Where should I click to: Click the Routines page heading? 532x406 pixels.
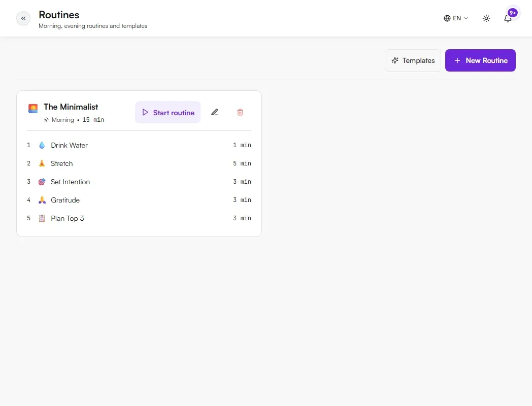(x=59, y=15)
